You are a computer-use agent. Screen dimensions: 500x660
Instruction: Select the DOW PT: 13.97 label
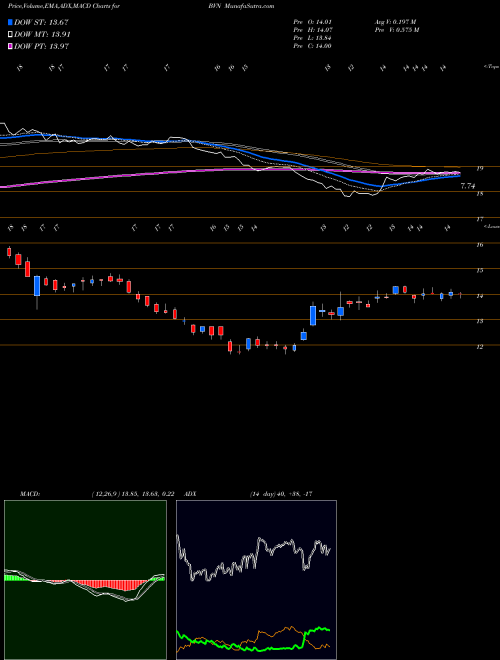(x=41, y=46)
